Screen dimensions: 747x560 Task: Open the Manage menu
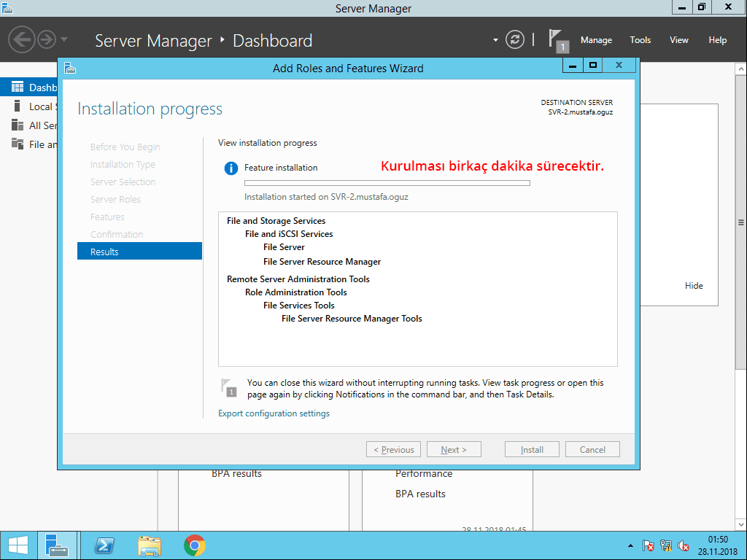(x=596, y=40)
